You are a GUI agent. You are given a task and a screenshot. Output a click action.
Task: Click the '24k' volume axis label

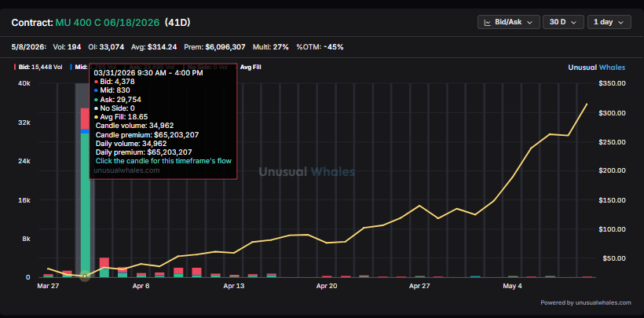(x=25, y=161)
